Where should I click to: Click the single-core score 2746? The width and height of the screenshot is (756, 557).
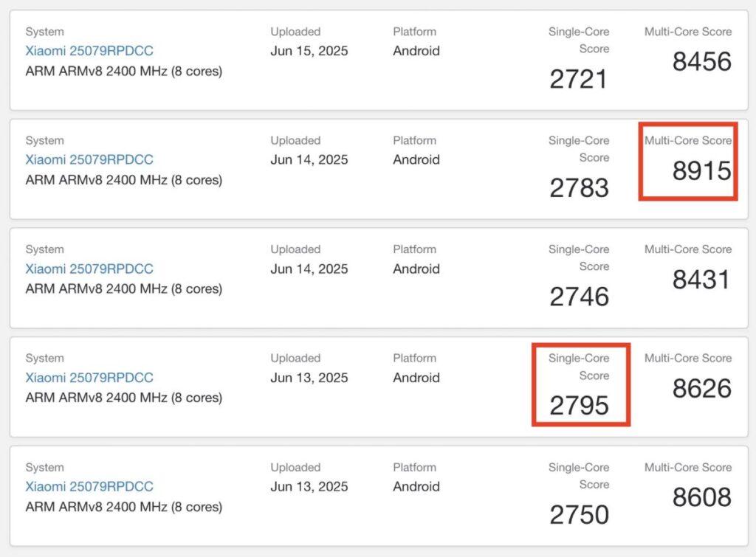pyautogui.click(x=580, y=297)
